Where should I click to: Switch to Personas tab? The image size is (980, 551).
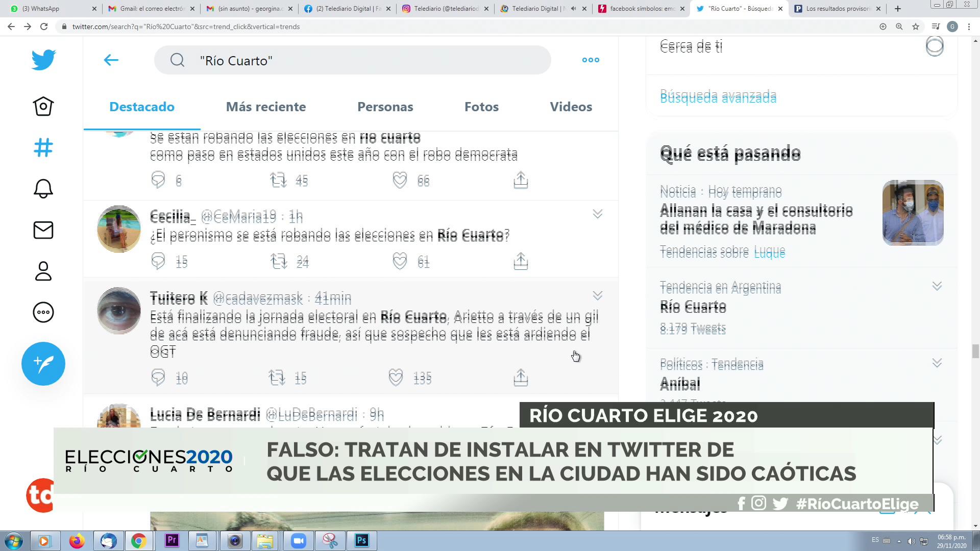(385, 107)
